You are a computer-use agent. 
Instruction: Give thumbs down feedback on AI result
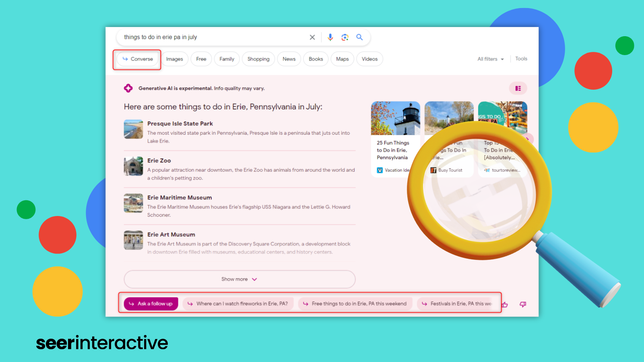[523, 304]
